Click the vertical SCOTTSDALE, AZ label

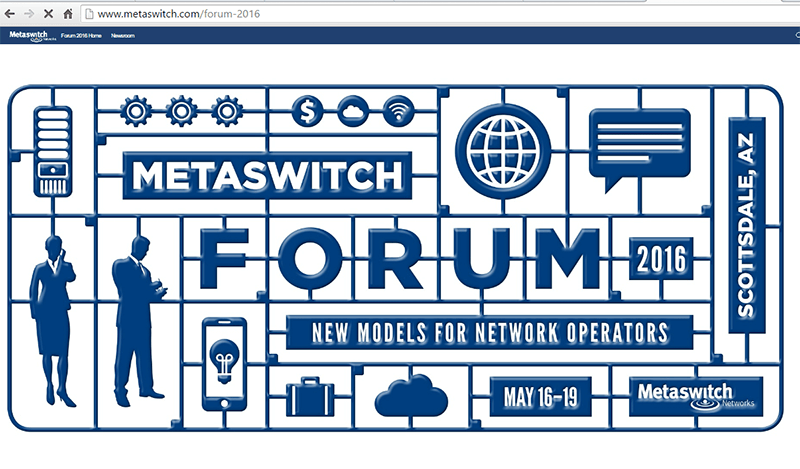(x=747, y=225)
